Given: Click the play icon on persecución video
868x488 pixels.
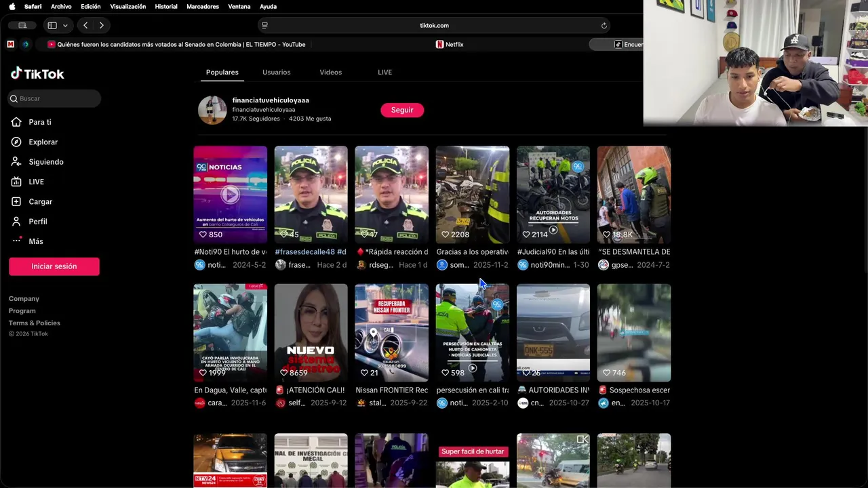Looking at the screenshot, I should 473,368.
